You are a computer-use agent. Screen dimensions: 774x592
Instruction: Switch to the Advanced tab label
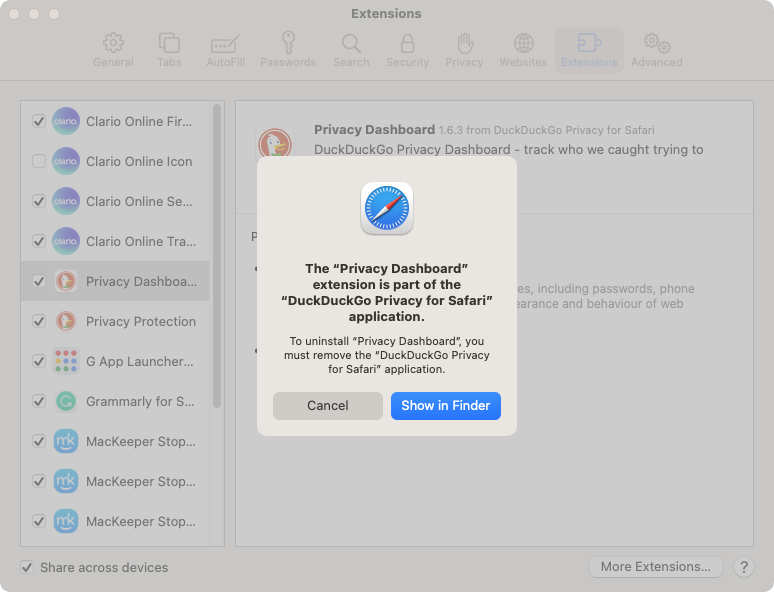[657, 62]
